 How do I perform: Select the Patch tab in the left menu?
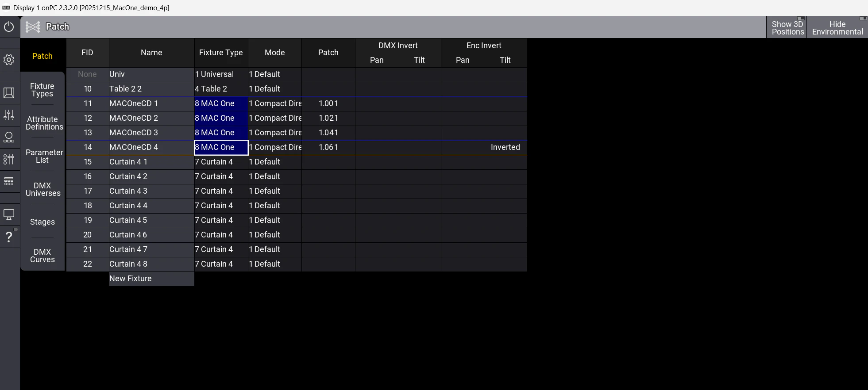point(42,56)
